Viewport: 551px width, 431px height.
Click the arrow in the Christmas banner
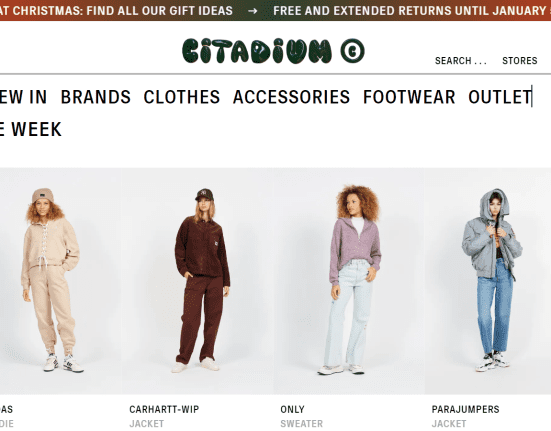point(252,11)
